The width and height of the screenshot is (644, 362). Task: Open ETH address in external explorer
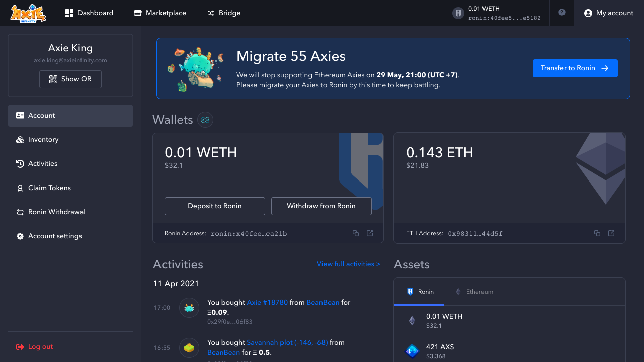(x=611, y=233)
